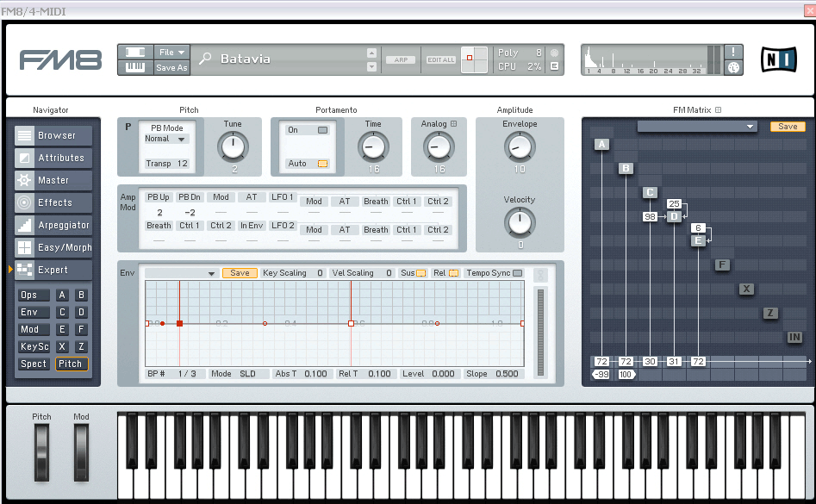This screenshot has width=816, height=504.
Task: Select operator C in the FM Matrix
Action: (x=650, y=192)
